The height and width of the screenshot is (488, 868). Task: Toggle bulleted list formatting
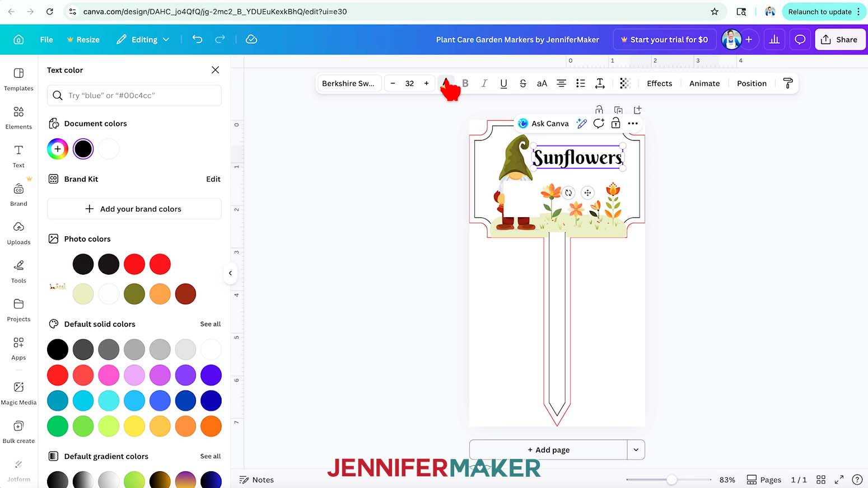pyautogui.click(x=580, y=83)
